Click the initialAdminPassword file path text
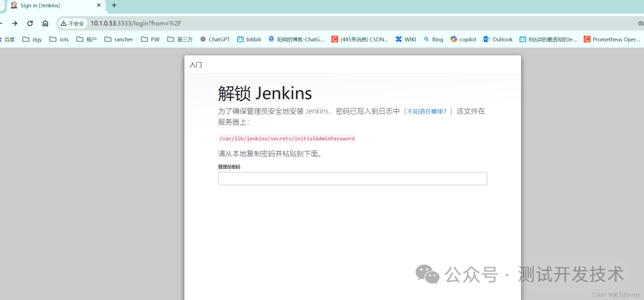Screen dimensions: 644x300 [287, 138]
